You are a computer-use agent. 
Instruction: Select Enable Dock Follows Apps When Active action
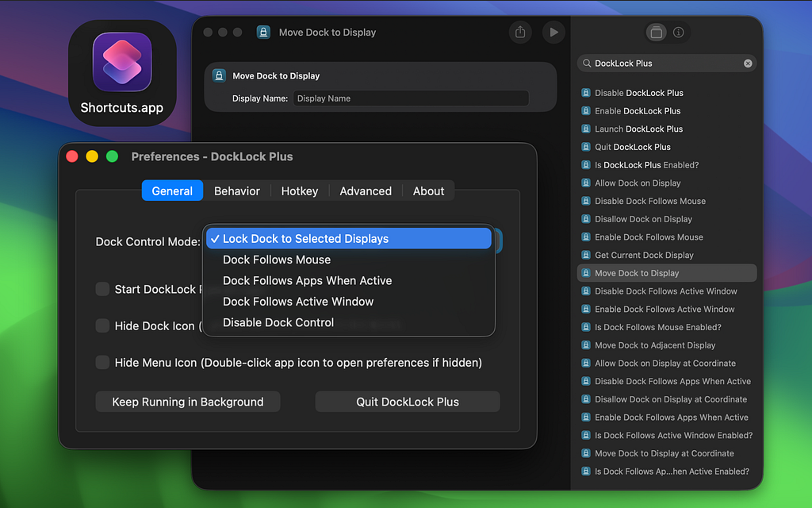click(666, 418)
